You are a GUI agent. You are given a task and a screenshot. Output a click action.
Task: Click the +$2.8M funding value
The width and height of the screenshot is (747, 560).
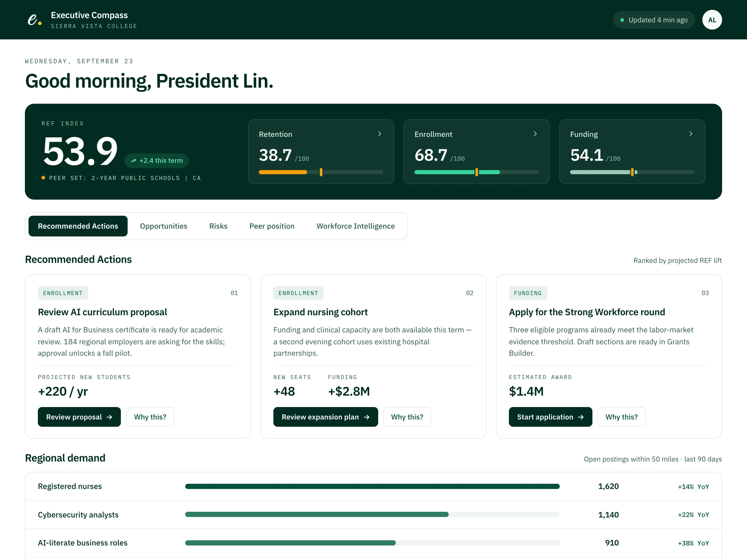coord(349,391)
